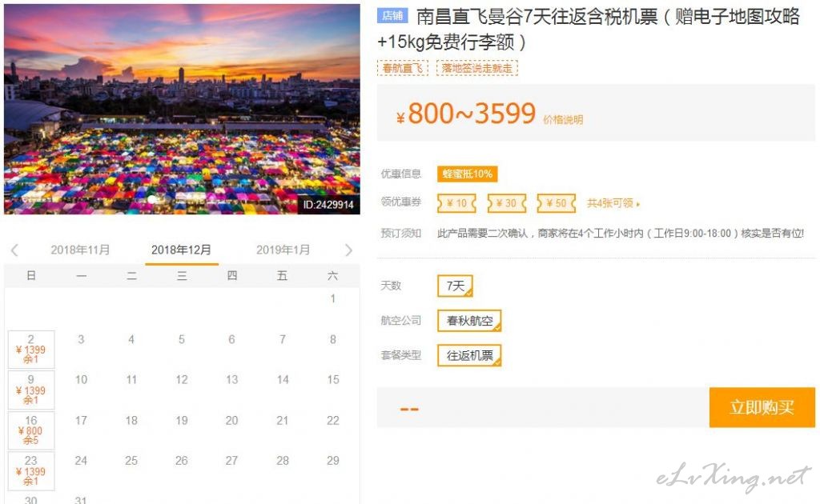
Task: Click date 14 in the calendar
Action: pyautogui.click(x=283, y=380)
